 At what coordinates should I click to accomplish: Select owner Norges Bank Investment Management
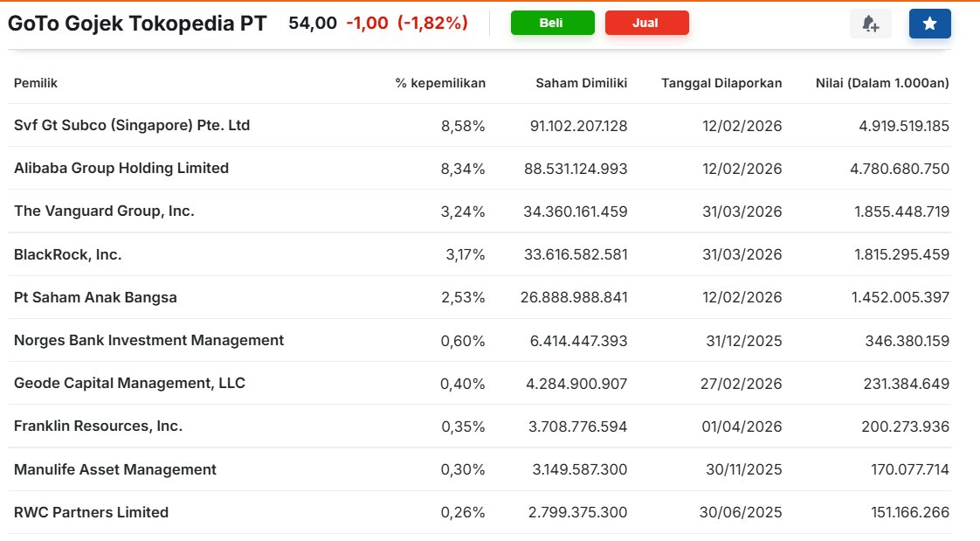[148, 340]
